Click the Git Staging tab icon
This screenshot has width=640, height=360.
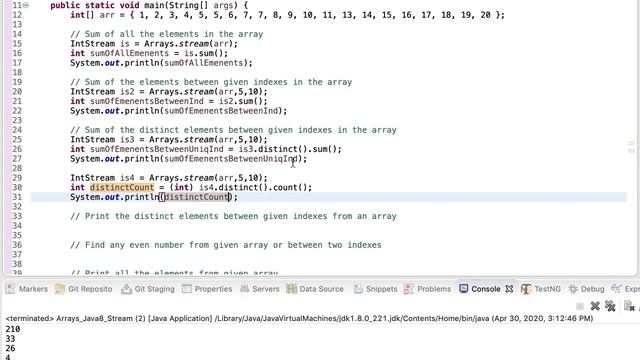coord(126,289)
